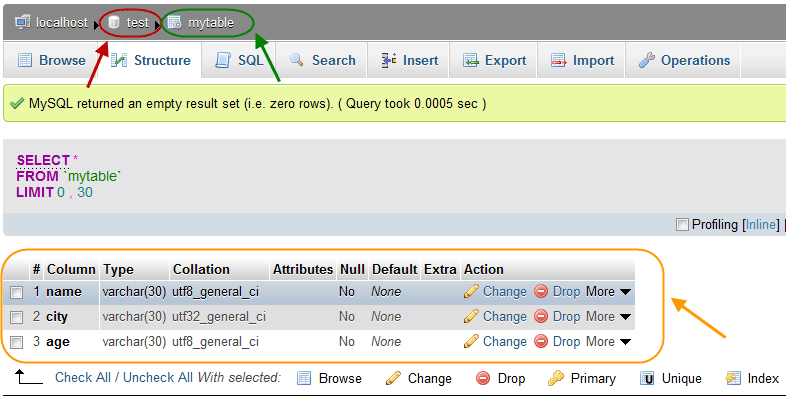Click Browse text in With selected bar
Viewport: 786px width, 401px height.
340,378
